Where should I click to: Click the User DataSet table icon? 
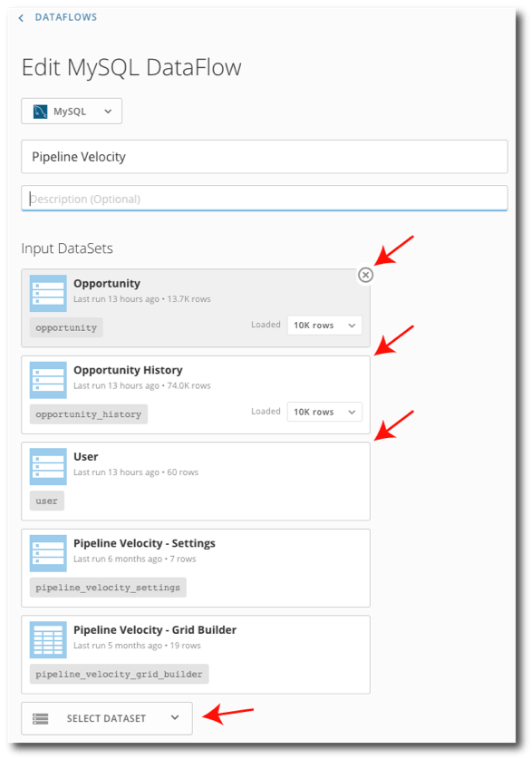pyautogui.click(x=48, y=467)
